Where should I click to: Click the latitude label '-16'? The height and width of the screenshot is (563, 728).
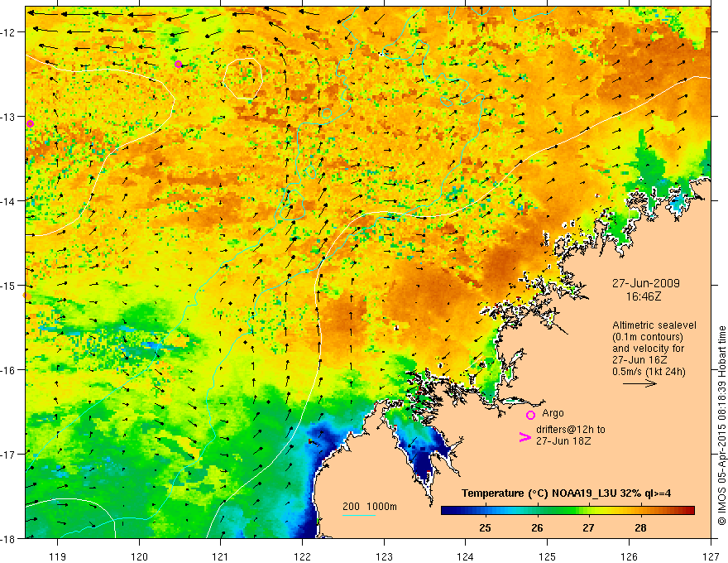tap(9, 370)
